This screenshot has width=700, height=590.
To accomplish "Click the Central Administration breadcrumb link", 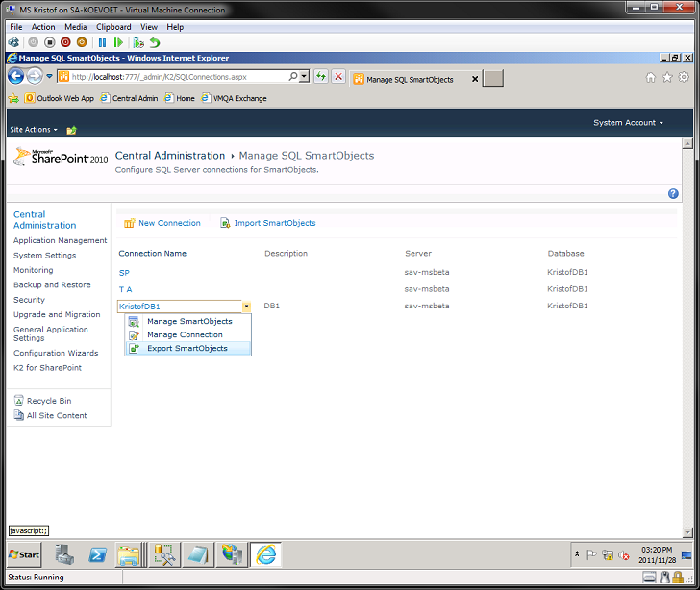I will point(170,156).
